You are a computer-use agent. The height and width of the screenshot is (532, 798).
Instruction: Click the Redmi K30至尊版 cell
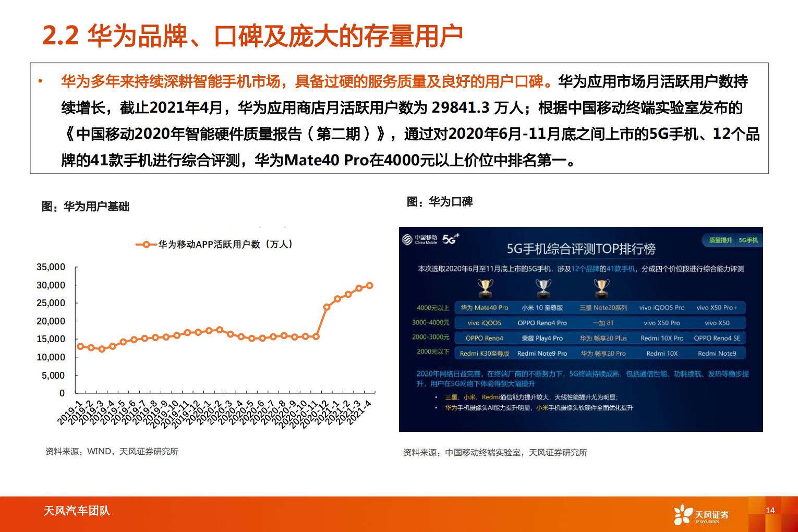485,354
